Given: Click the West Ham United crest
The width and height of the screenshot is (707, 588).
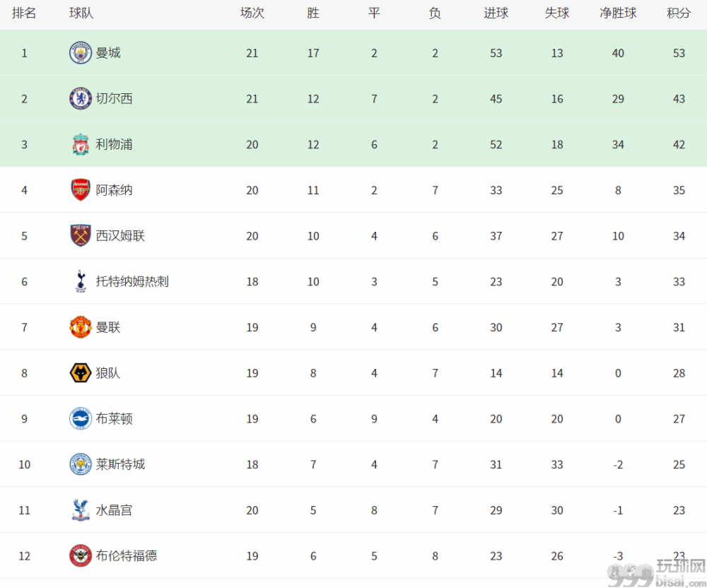Looking at the screenshot, I should coord(81,235).
